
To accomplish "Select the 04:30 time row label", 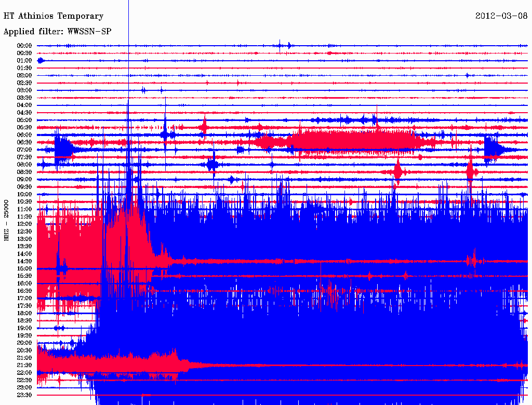I will click(24, 113).
